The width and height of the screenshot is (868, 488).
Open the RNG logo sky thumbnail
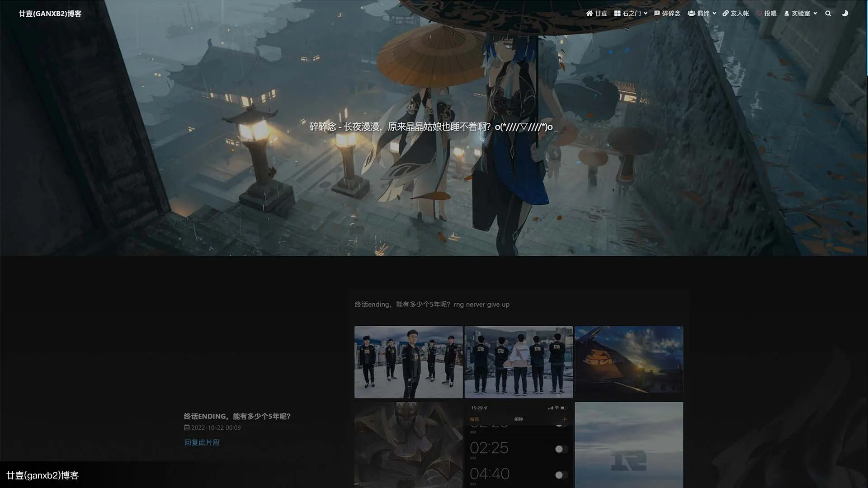[629, 445]
